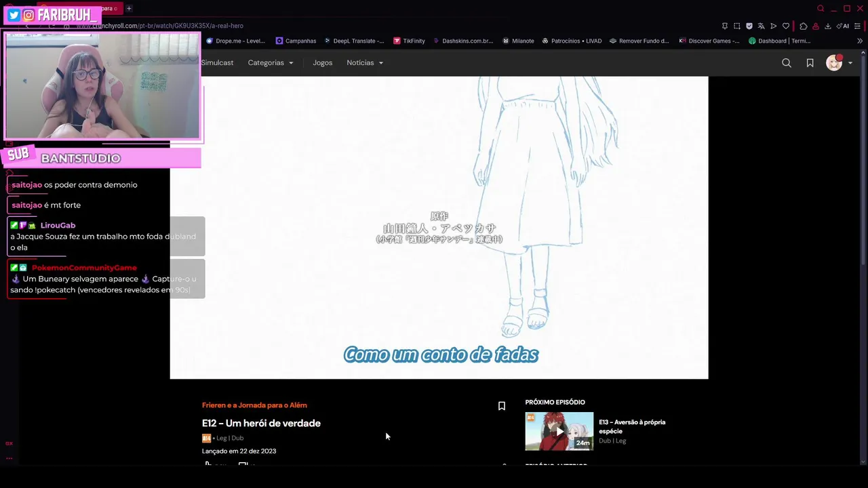
Task: Open the Campanhas bookmark
Action: (296, 41)
